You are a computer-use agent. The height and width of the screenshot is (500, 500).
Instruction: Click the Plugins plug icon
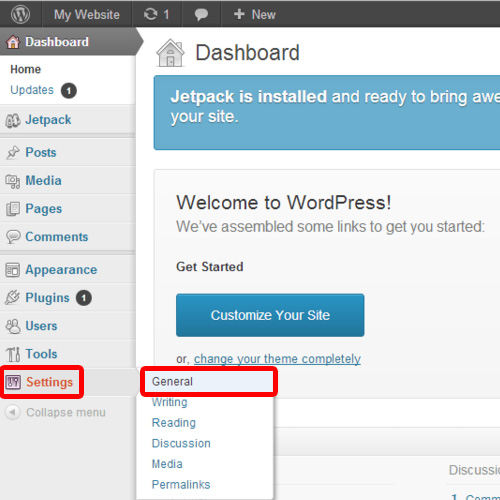pyautogui.click(x=12, y=298)
